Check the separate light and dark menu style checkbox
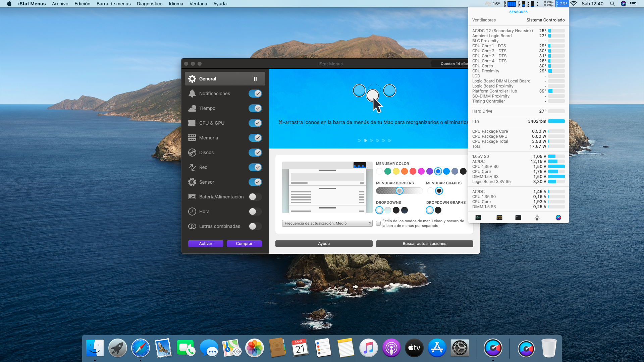The height and width of the screenshot is (362, 644). point(378,223)
